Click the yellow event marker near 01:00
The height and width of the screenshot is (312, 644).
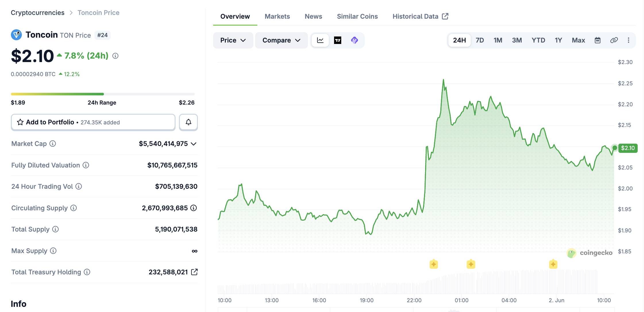click(471, 264)
